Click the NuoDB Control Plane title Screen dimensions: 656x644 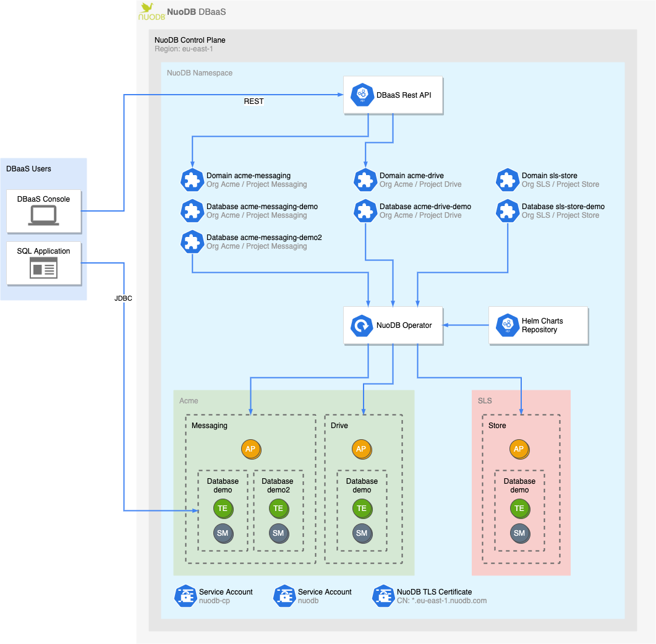click(190, 40)
